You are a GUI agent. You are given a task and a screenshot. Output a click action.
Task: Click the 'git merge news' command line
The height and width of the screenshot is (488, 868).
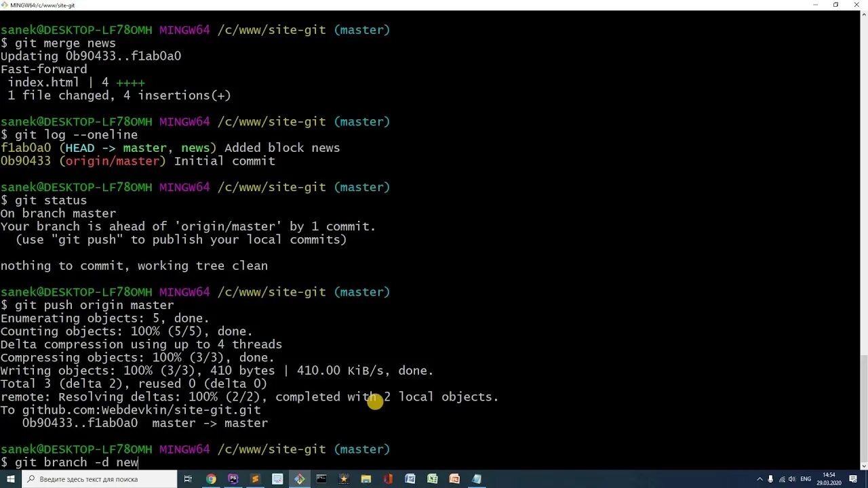click(58, 43)
